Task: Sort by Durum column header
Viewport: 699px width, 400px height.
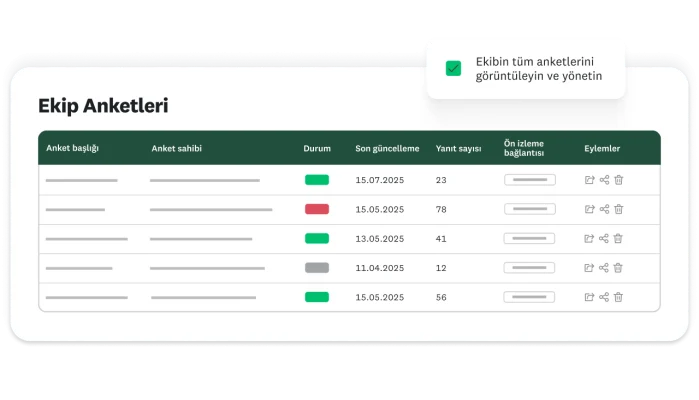Action: pyautogui.click(x=317, y=148)
